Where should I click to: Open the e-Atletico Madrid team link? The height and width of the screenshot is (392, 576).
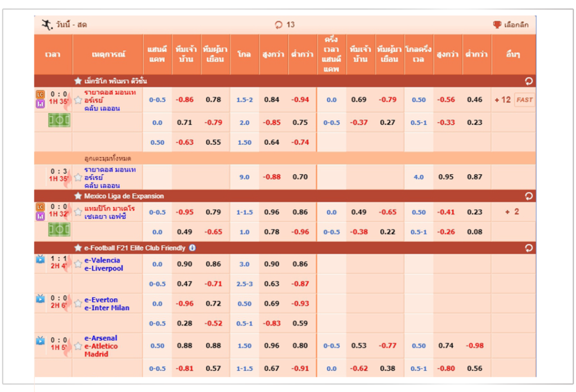(101, 350)
